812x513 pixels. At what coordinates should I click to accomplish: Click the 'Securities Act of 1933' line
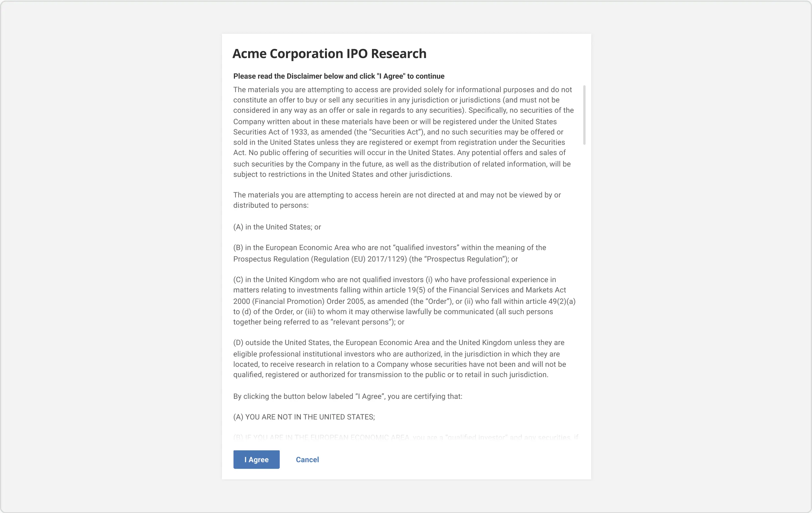[x=398, y=132]
